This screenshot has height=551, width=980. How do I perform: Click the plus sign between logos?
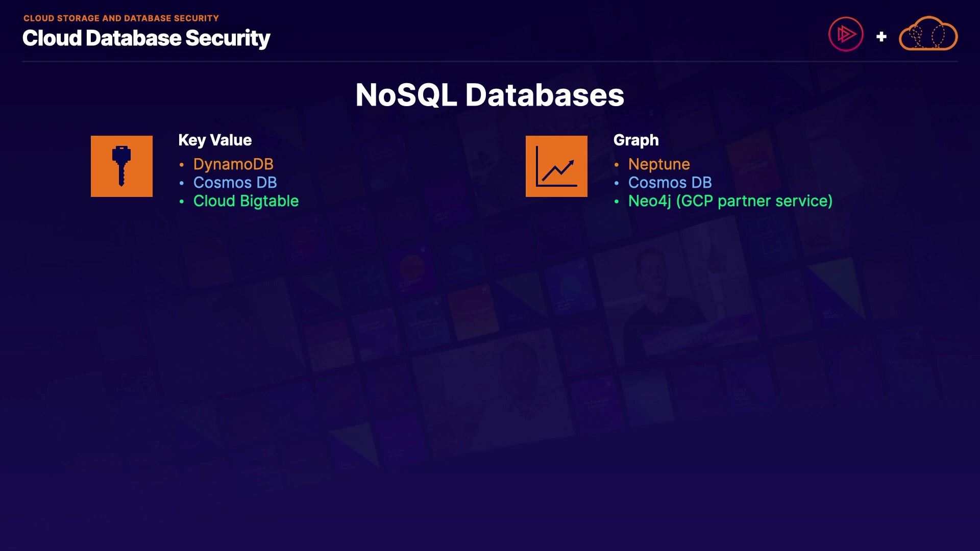pyautogui.click(x=881, y=37)
